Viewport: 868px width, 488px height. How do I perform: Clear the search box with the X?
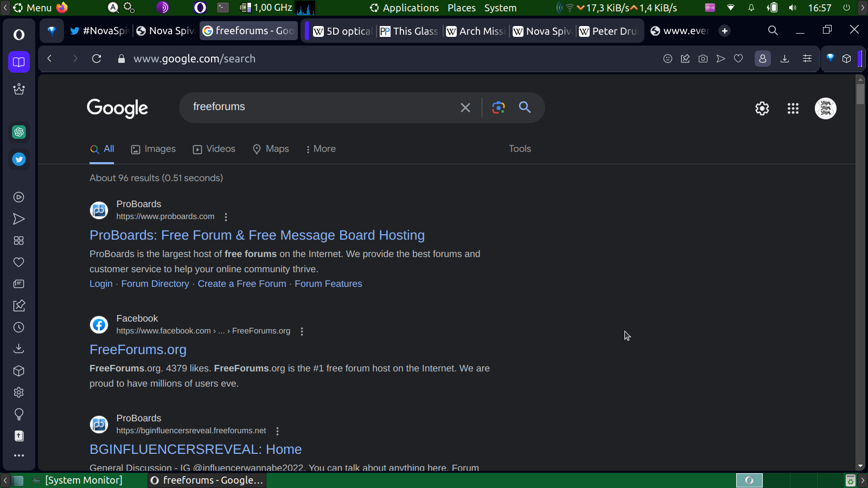pos(465,107)
